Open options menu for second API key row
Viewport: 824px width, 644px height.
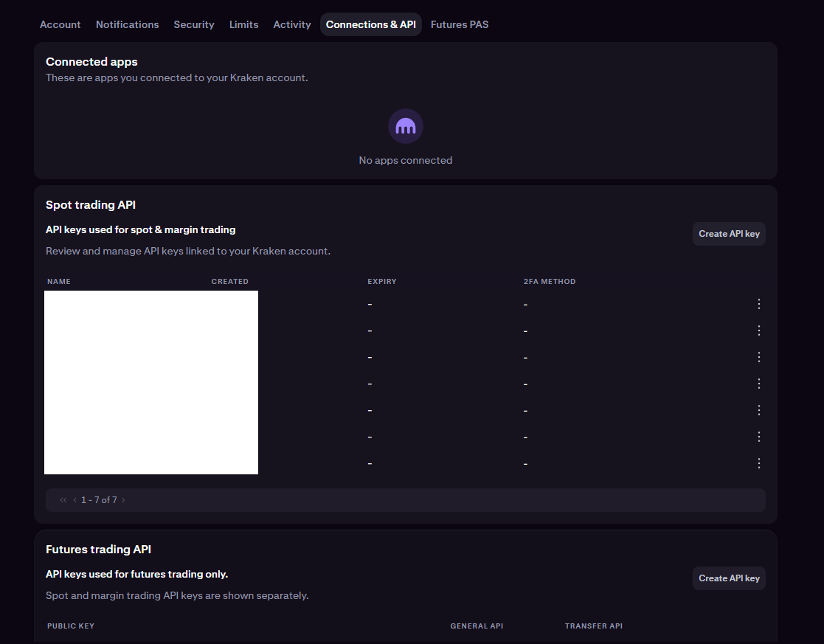[x=759, y=330]
